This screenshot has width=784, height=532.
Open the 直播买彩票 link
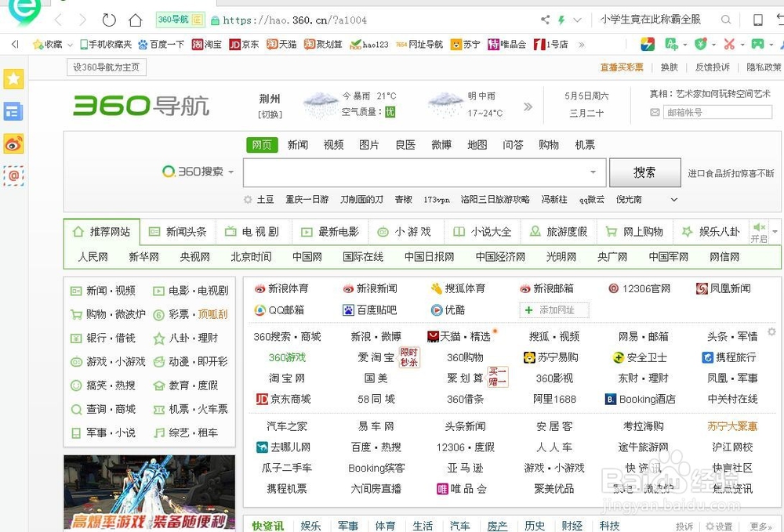[x=622, y=67]
